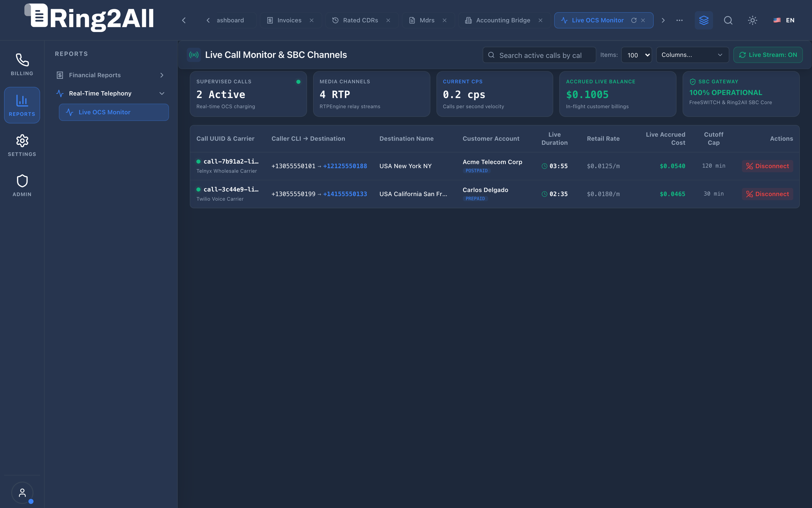Open the EN language selector

click(784, 20)
